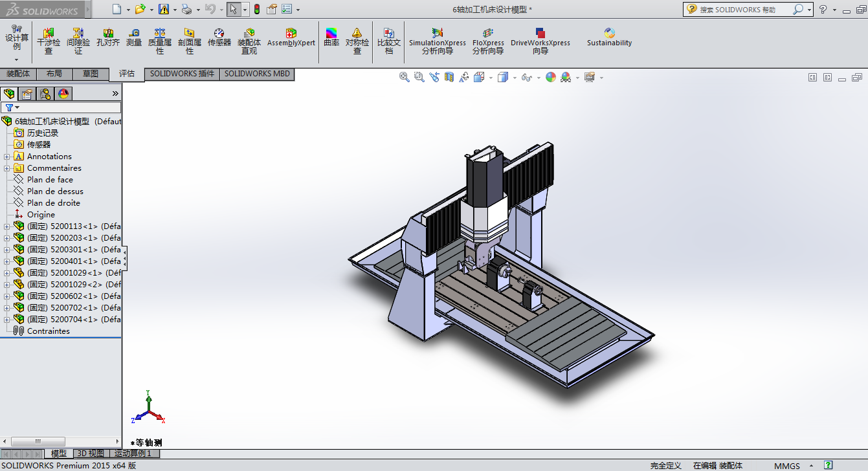Open the Clearance Verification (间隙验证) tool

[x=78, y=41]
